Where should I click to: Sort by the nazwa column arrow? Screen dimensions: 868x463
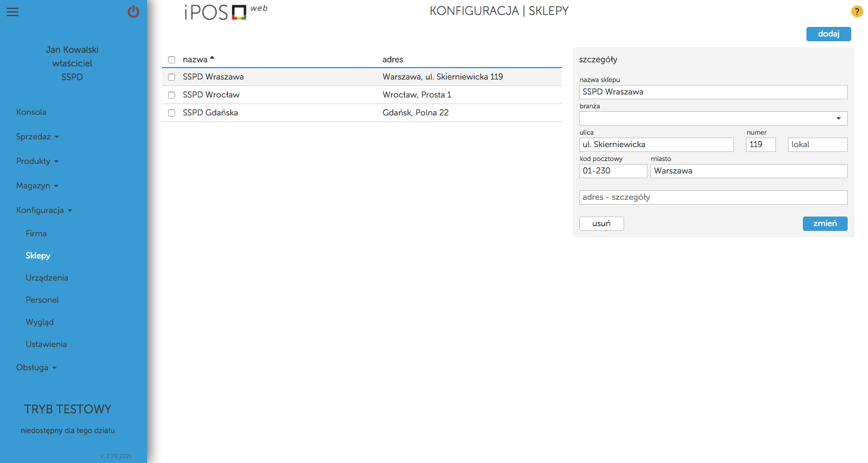212,58
